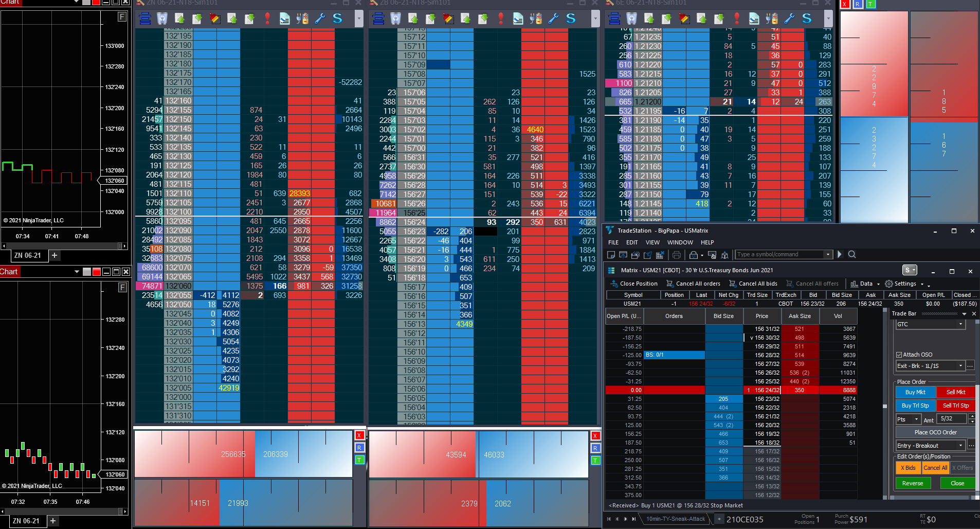Toggle the Attach OSO checkbox
The image size is (980, 529).
point(899,355)
